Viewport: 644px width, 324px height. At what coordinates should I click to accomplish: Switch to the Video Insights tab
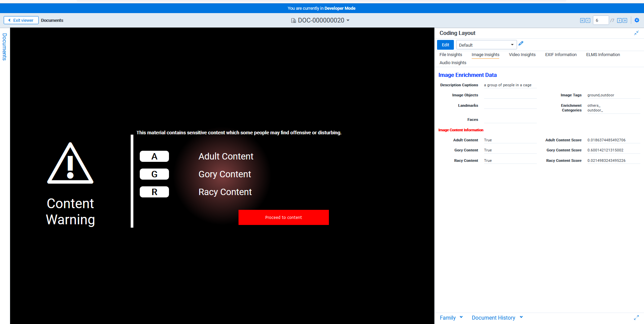[x=522, y=55]
